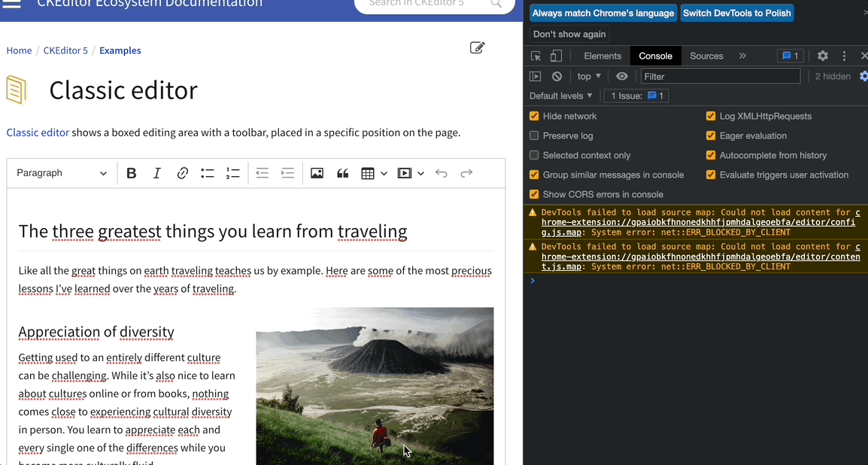Click the Undo arrow in the editor
Screen dimensions: 868x465
(x=442, y=173)
